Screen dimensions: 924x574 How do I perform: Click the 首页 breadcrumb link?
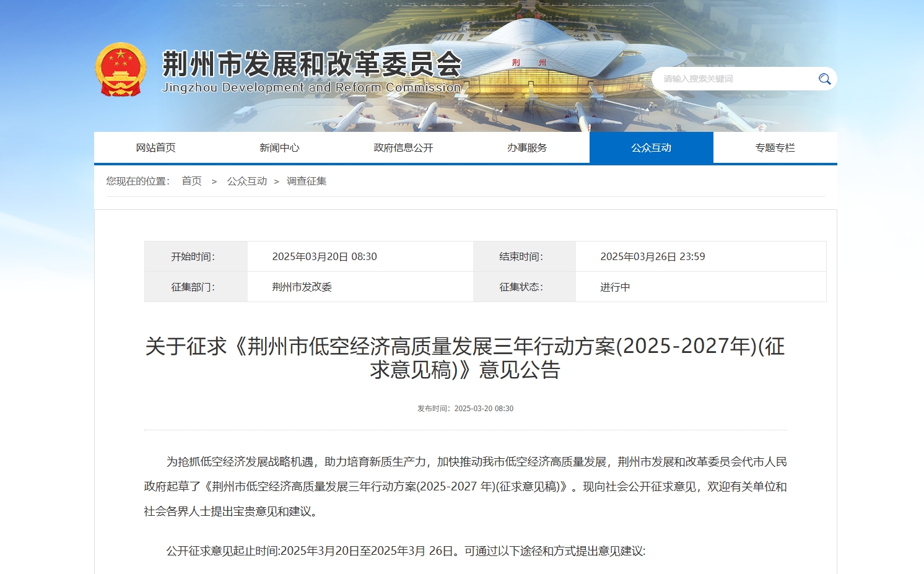click(191, 181)
